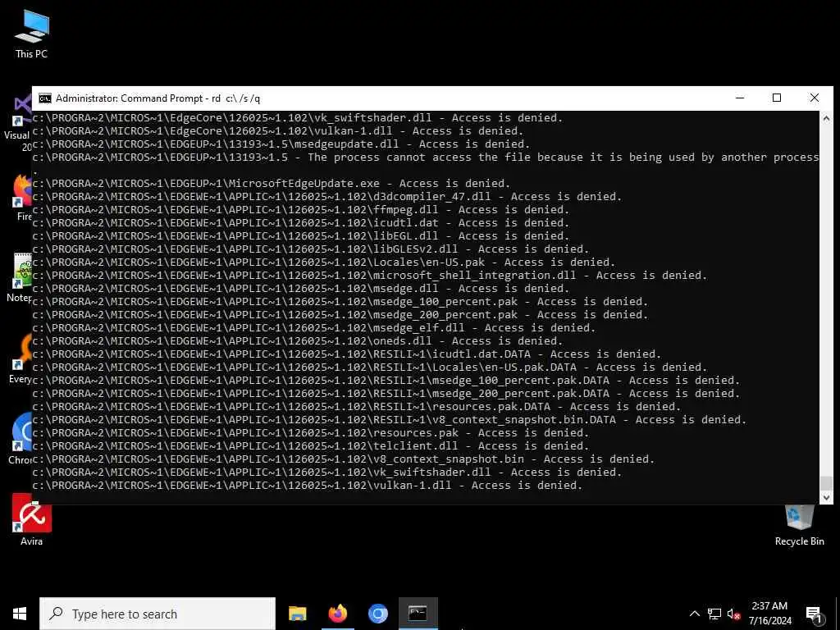Click the line with ffmpeg.dll

[x=300, y=209]
